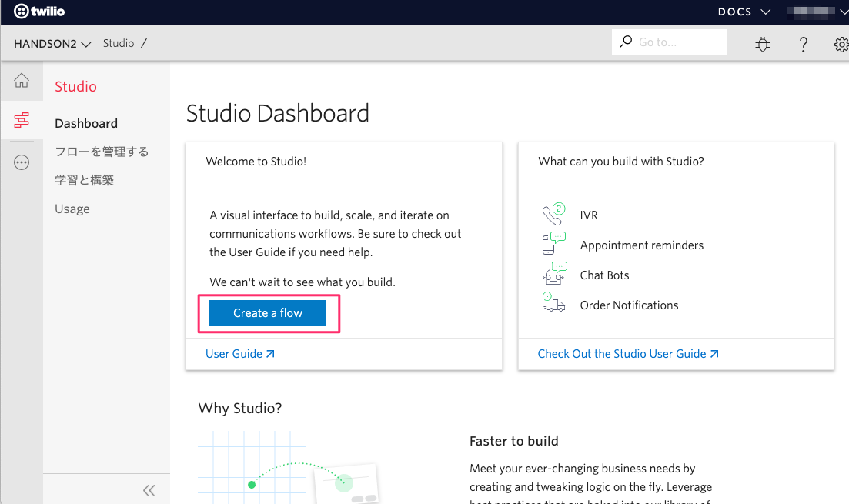Image resolution: width=849 pixels, height=504 pixels.
Task: Click What can you build with Studio? title
Action: [x=621, y=162]
